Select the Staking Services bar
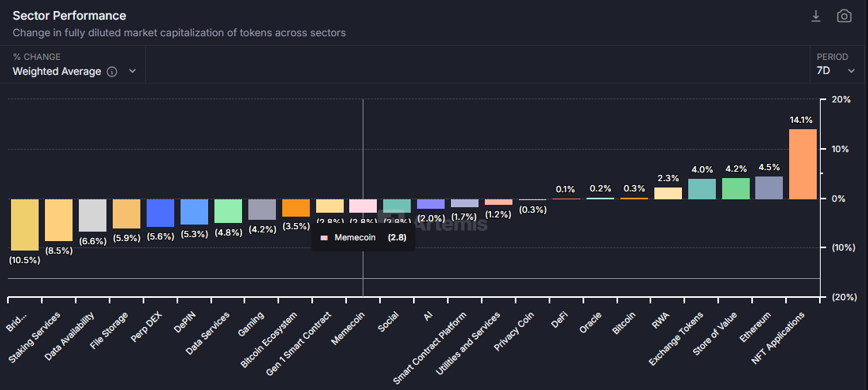This screenshot has width=868, height=390. click(x=58, y=219)
